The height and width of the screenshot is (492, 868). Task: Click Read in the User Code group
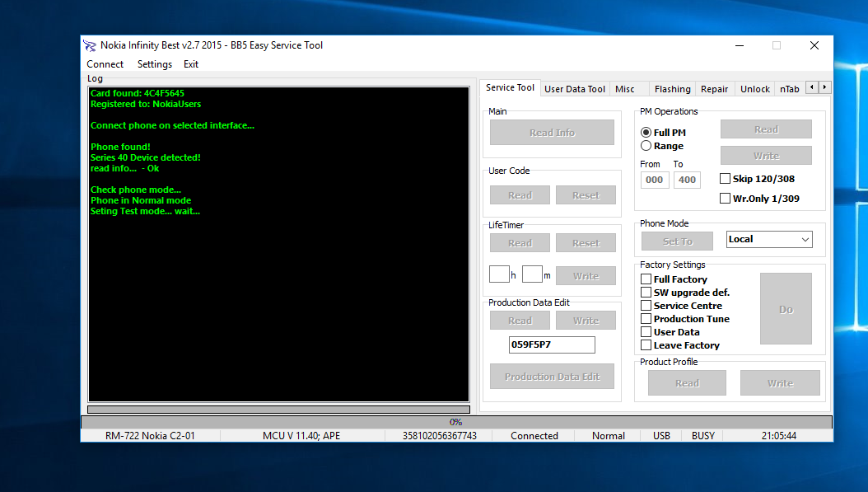(520, 195)
